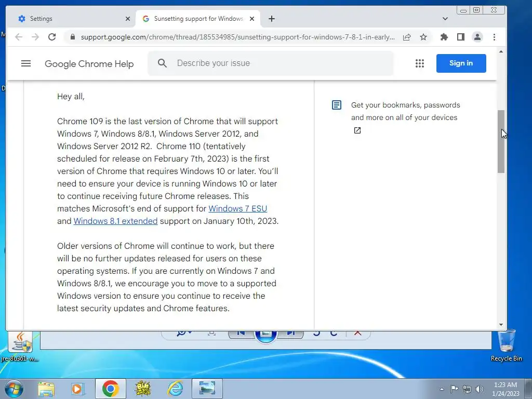Select the Sunsetting support for Windows tab
Screen dimensions: 532x399
coord(198,19)
